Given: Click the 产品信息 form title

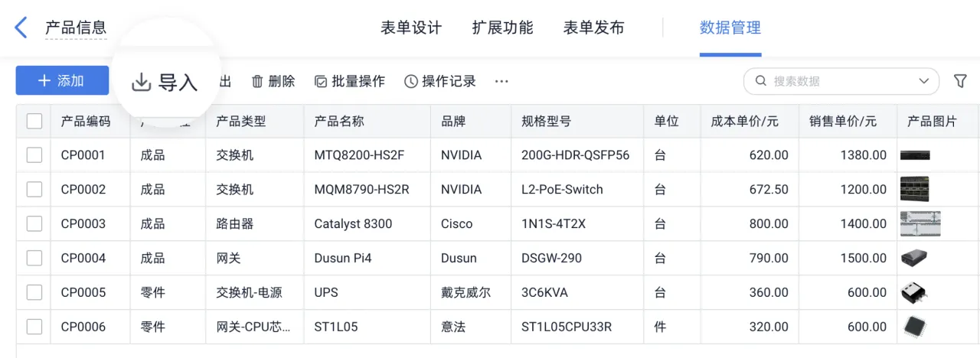Looking at the screenshot, I should [76, 29].
